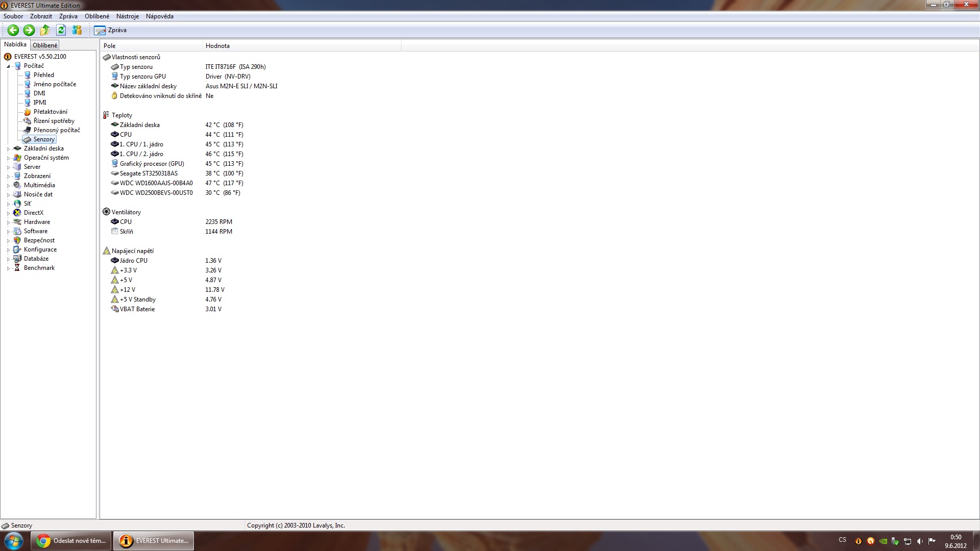The height and width of the screenshot is (551, 980).
Task: Open the Soubor menu
Action: point(13,16)
